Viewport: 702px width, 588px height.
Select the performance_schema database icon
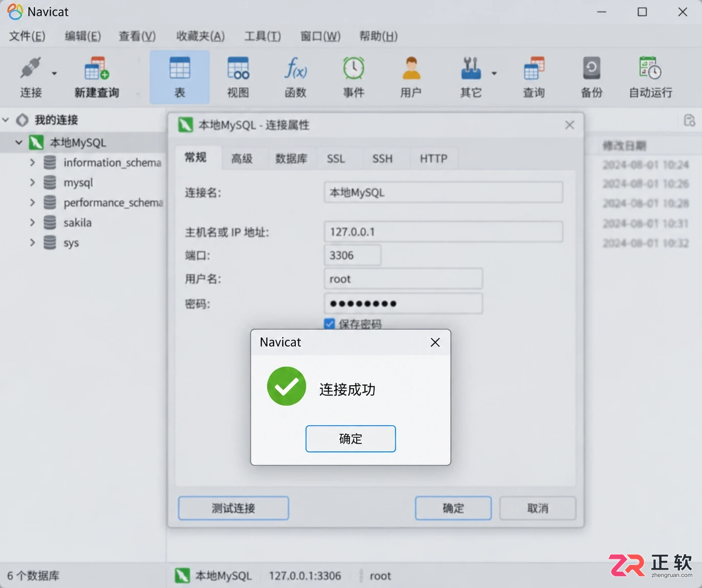[x=50, y=202]
